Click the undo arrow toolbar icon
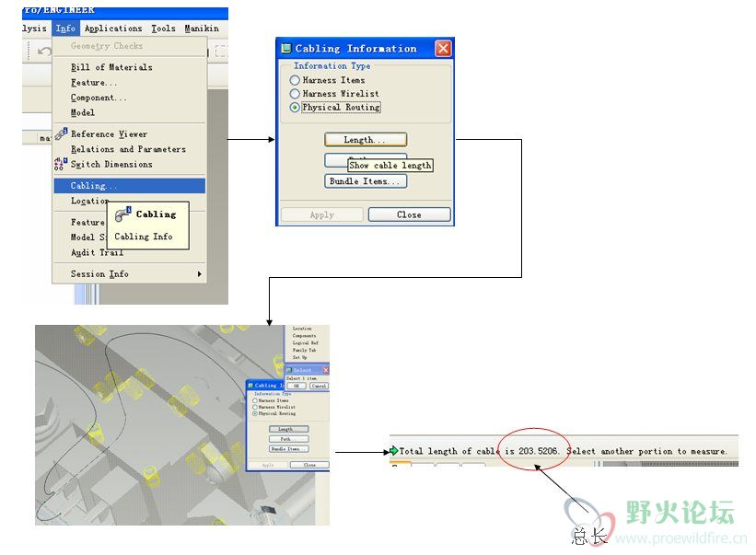Screen dimensions: 756x555 coord(44,51)
